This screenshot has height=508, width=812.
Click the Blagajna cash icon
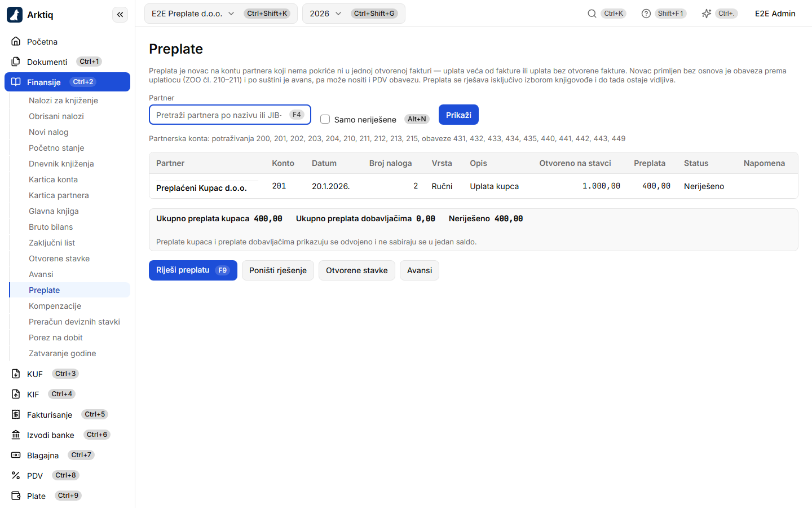pyautogui.click(x=16, y=455)
